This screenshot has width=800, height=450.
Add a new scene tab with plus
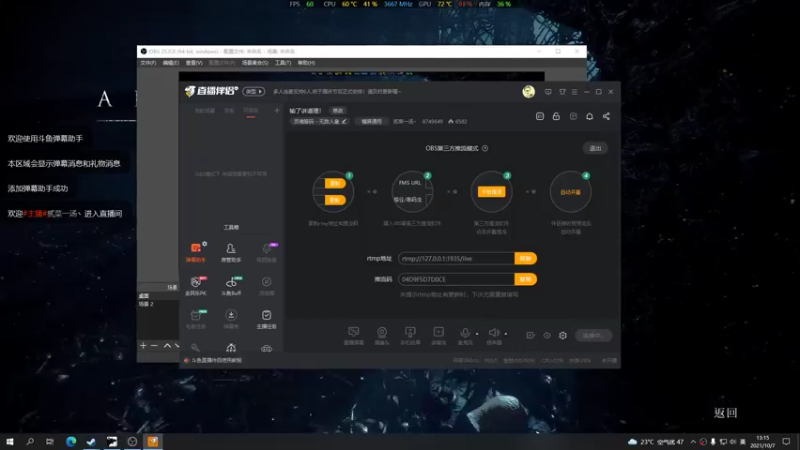coord(277,110)
